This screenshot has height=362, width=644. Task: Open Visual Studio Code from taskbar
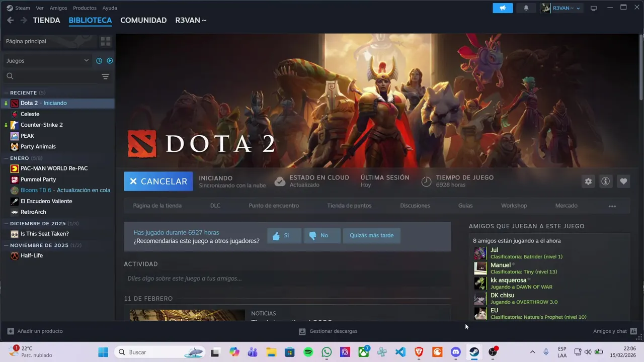point(400,352)
